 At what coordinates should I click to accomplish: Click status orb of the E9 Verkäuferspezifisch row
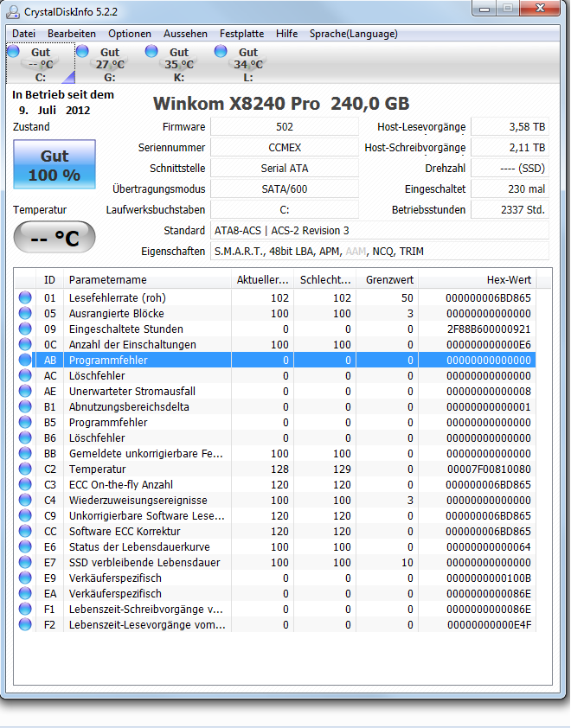(25, 578)
